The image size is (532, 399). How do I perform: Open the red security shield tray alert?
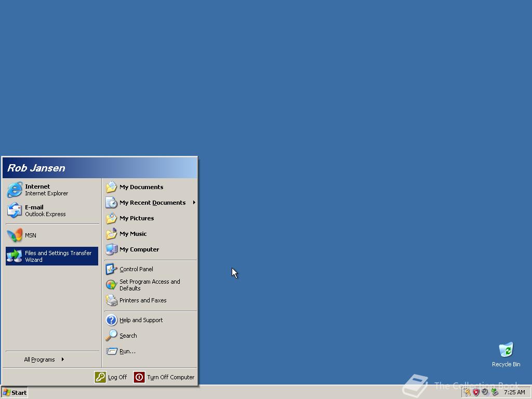pos(476,392)
